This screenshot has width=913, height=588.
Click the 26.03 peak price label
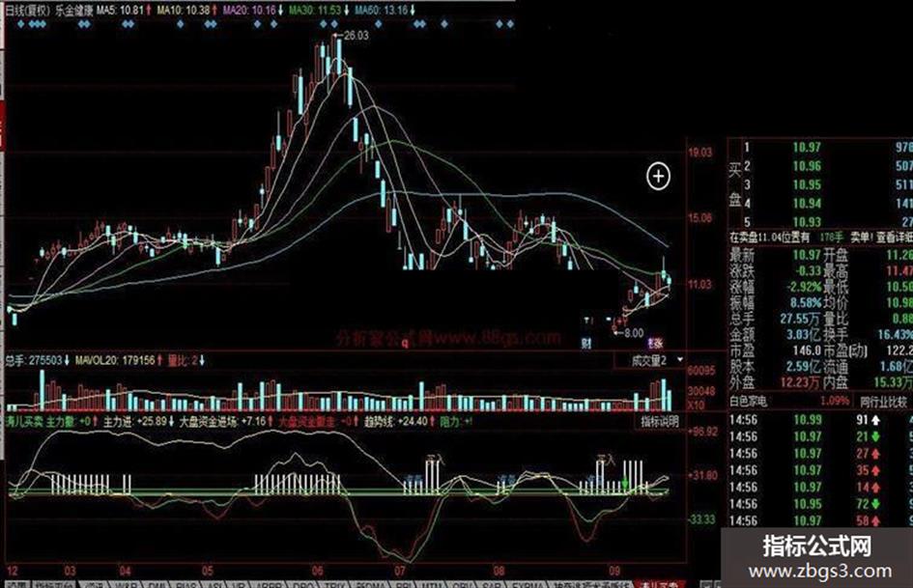[x=356, y=36]
